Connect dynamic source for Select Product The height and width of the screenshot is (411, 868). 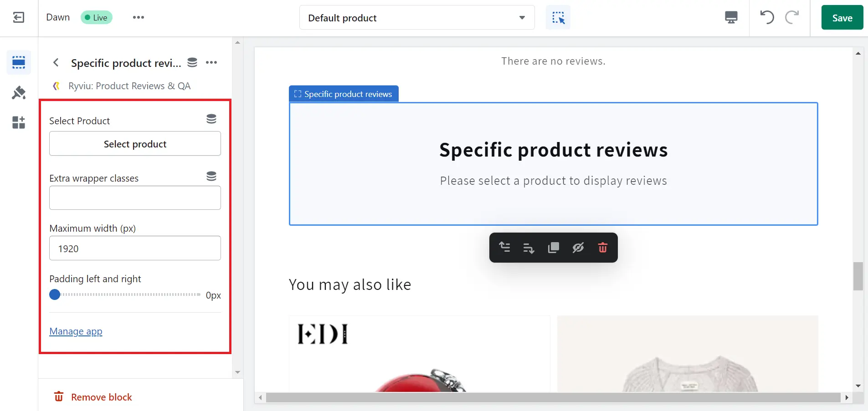point(211,118)
